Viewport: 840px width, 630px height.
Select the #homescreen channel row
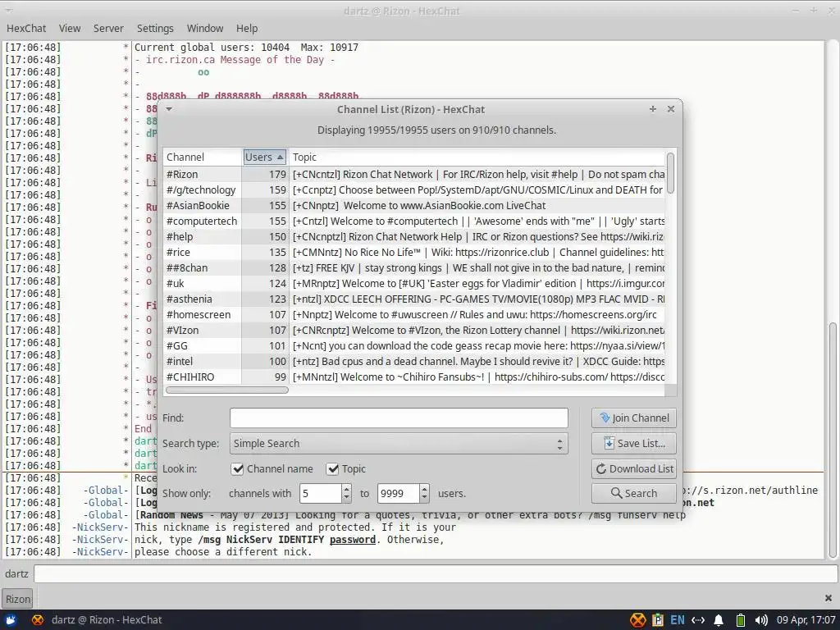pos(414,314)
